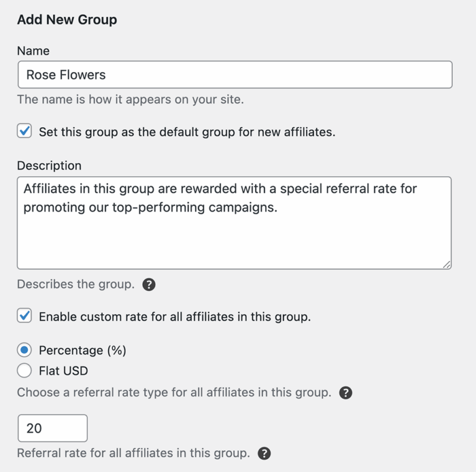Image resolution: width=476 pixels, height=472 pixels.
Task: Focus the Name field containing Rose Flowers
Action: click(235, 74)
